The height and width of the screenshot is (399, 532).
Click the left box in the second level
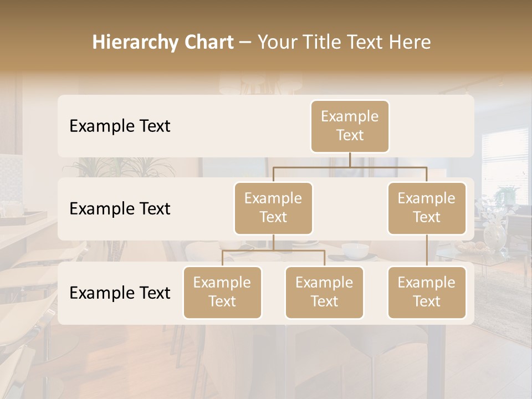click(273, 208)
